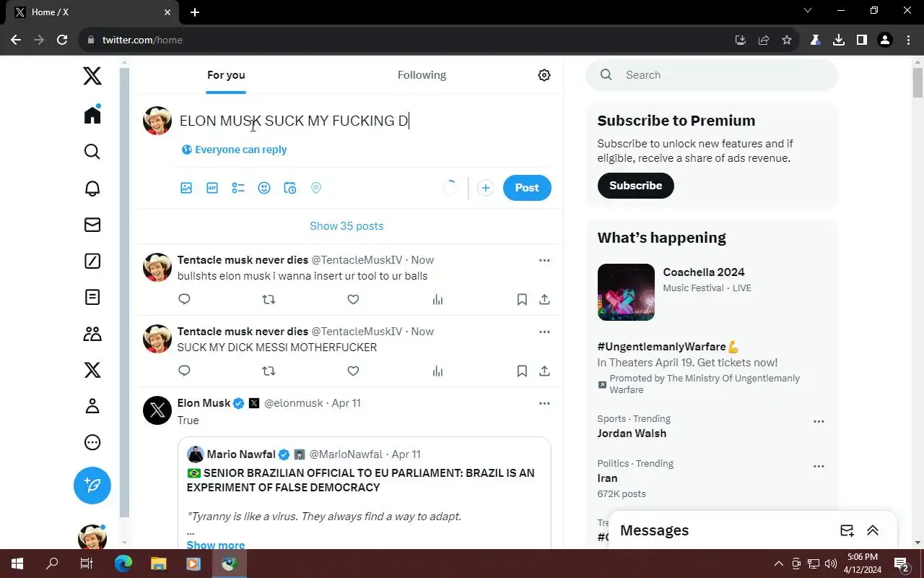
Task: Open the More circle icon in sidebar
Action: (x=92, y=442)
